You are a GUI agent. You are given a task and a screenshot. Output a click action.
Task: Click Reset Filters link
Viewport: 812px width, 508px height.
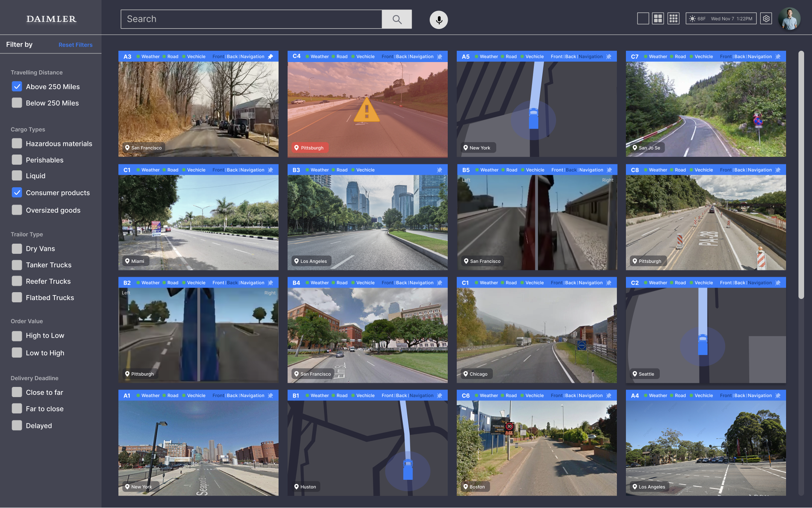(x=75, y=45)
